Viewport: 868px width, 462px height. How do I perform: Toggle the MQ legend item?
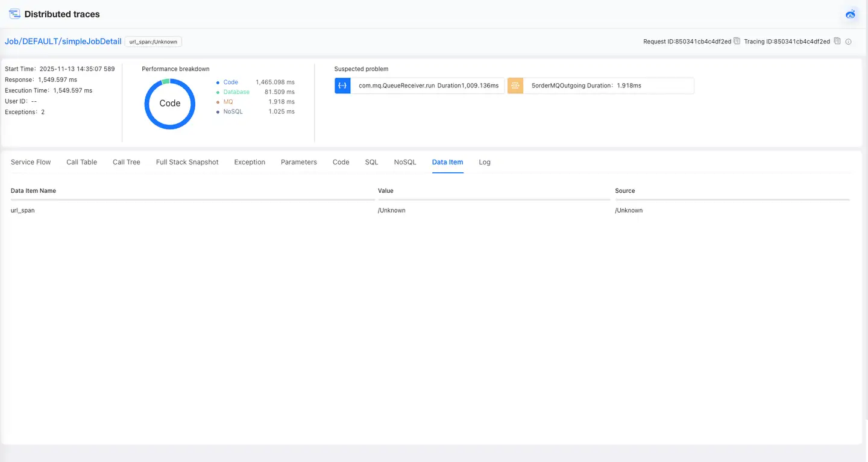(x=228, y=102)
